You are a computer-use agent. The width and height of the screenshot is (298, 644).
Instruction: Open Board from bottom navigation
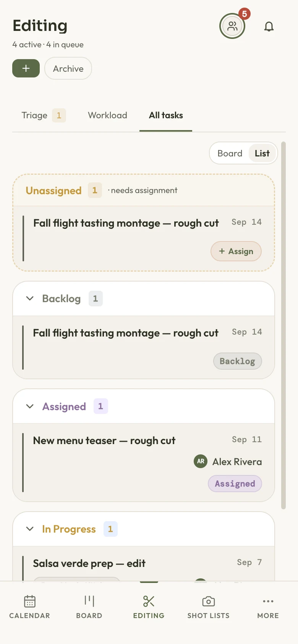[x=89, y=607]
